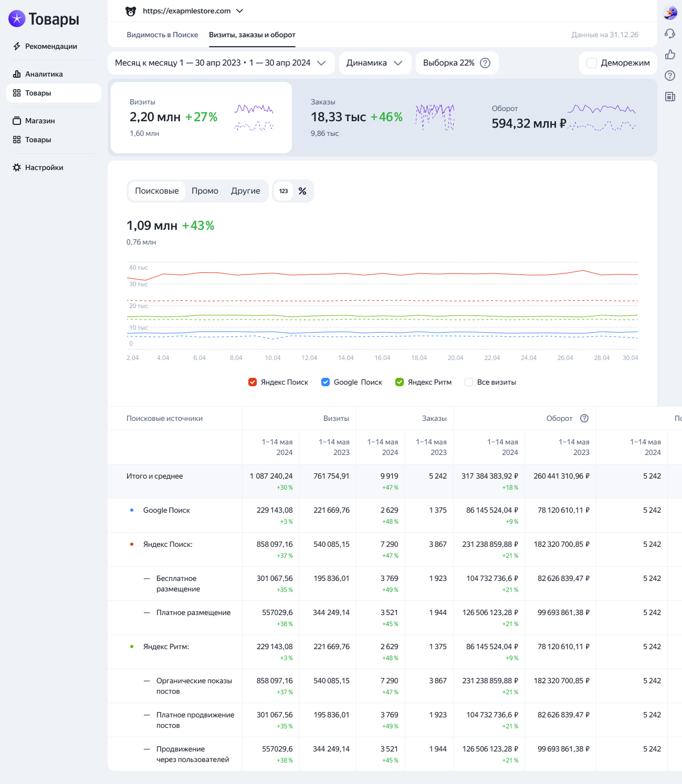Image resolution: width=682 pixels, height=784 pixels.
Task: Select the Визиты, заказы и оборот tab
Action: click(x=252, y=35)
